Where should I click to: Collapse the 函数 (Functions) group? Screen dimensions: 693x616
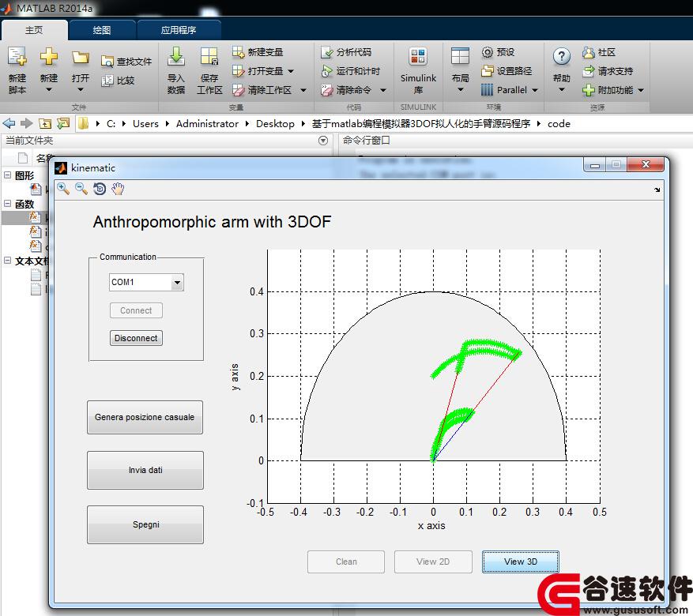coord(8,203)
